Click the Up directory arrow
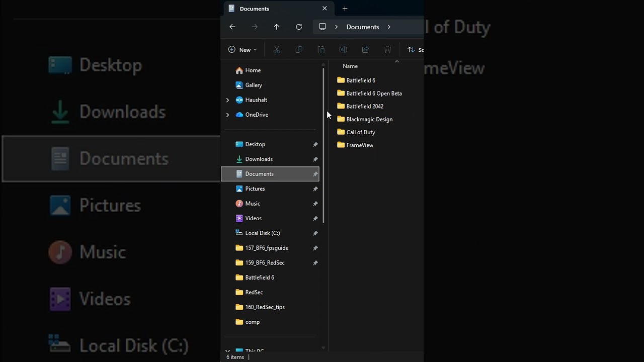 click(277, 27)
